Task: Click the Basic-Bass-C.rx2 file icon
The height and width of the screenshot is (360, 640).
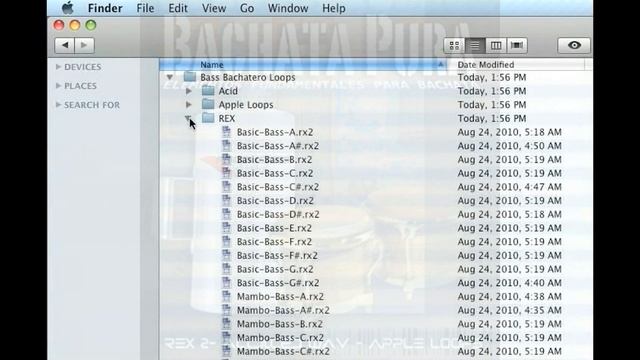Action: (x=227, y=173)
